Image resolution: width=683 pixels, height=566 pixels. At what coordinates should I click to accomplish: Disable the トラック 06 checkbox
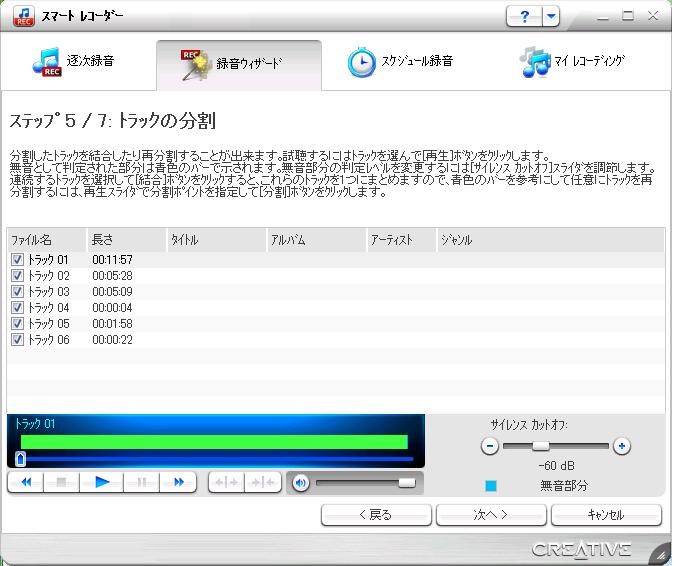coord(17,340)
